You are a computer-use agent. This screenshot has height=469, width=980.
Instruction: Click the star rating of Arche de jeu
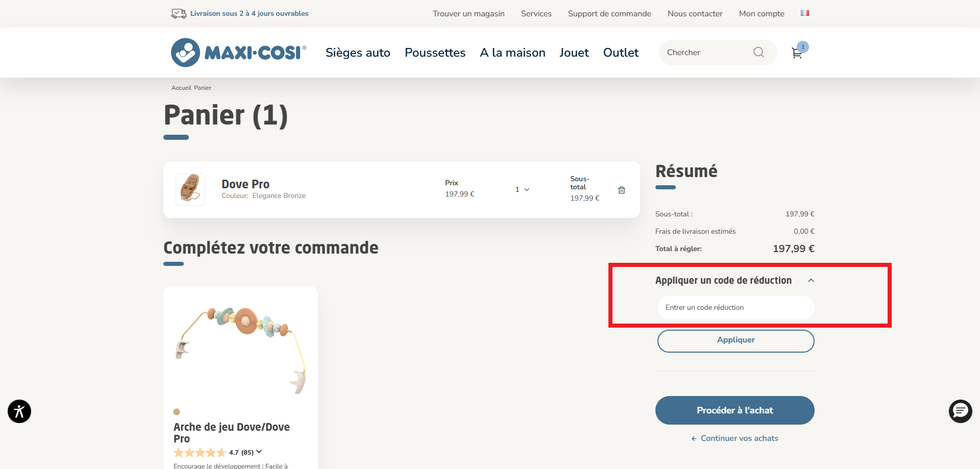pos(200,452)
